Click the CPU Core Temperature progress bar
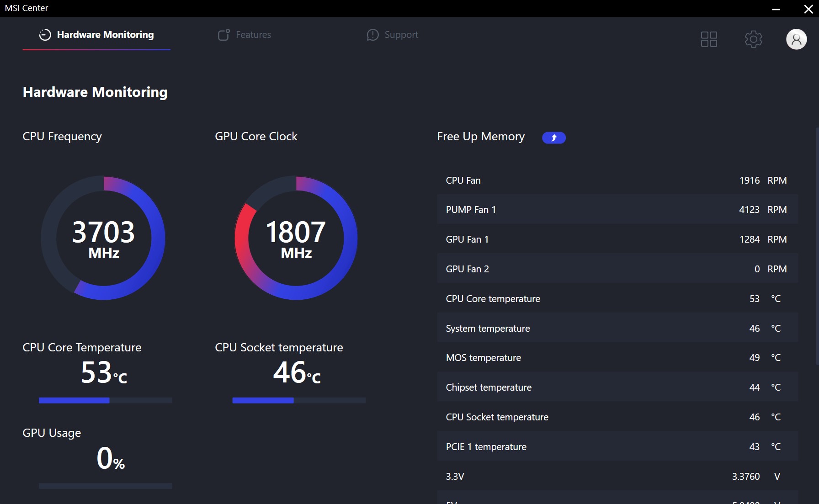Viewport: 819px width, 504px height. pyautogui.click(x=105, y=400)
